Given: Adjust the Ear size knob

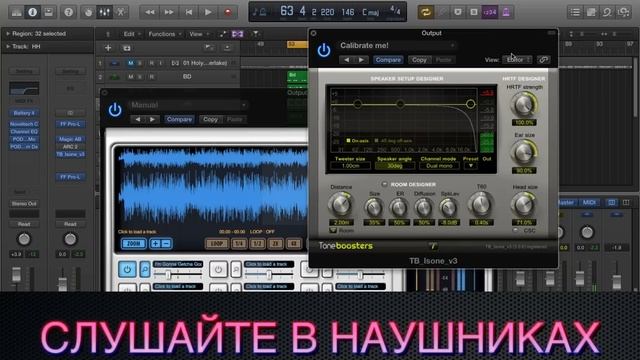Looking at the screenshot, I should (x=524, y=152).
